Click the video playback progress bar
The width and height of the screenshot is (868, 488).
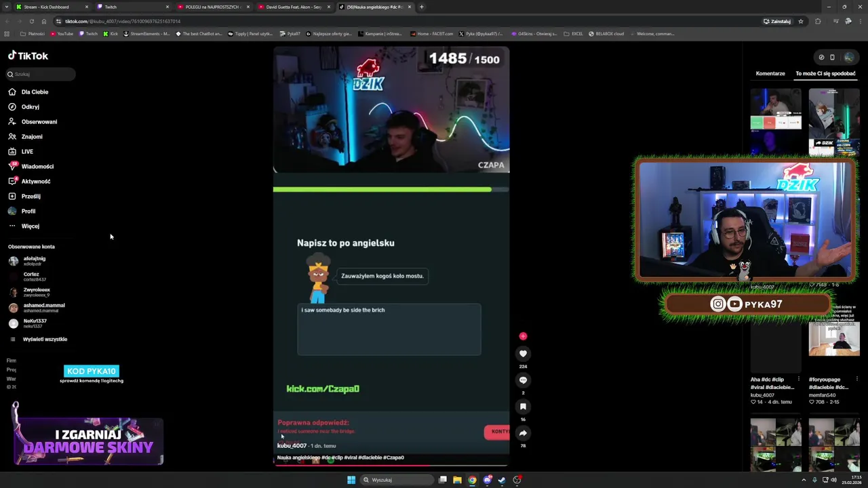[x=391, y=465]
